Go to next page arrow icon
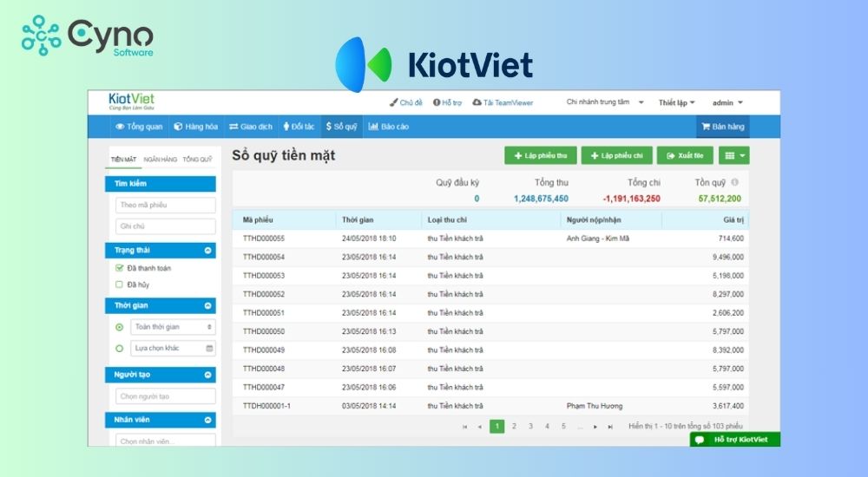868x477 pixels. pyautogui.click(x=595, y=427)
